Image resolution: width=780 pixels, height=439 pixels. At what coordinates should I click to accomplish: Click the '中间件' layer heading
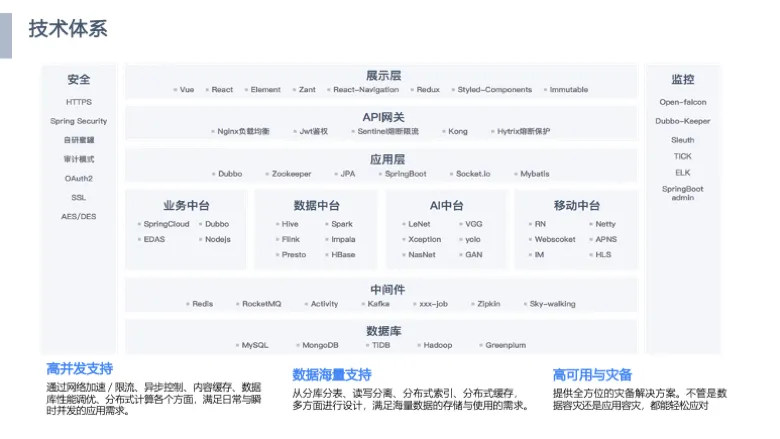[x=387, y=289]
